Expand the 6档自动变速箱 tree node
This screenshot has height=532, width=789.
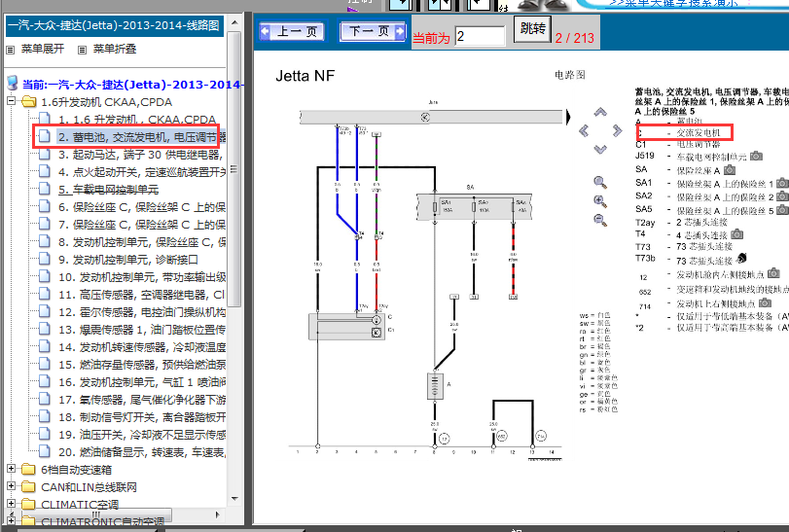pyautogui.click(x=12, y=469)
